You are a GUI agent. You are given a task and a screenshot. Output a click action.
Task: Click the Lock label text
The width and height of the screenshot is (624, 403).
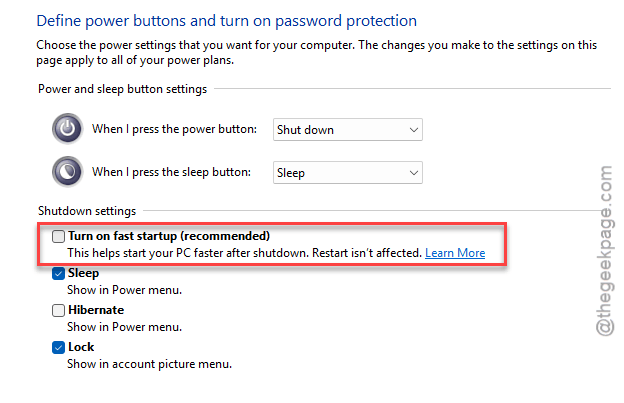coord(81,347)
